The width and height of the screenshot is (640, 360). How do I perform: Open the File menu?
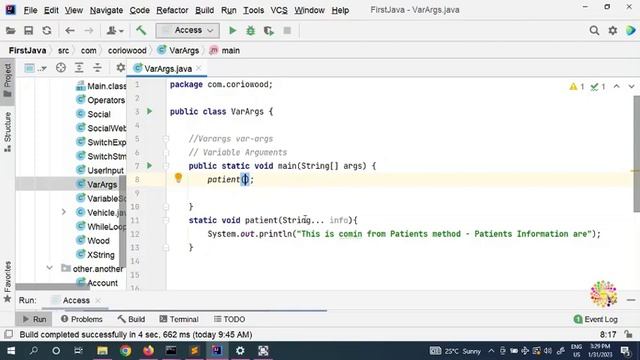(x=30, y=10)
